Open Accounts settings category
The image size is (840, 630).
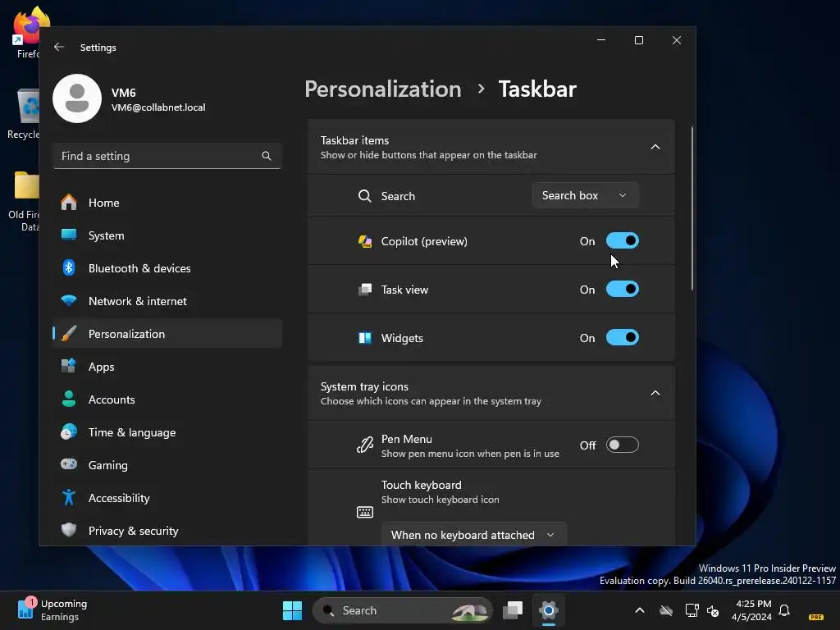click(167, 399)
